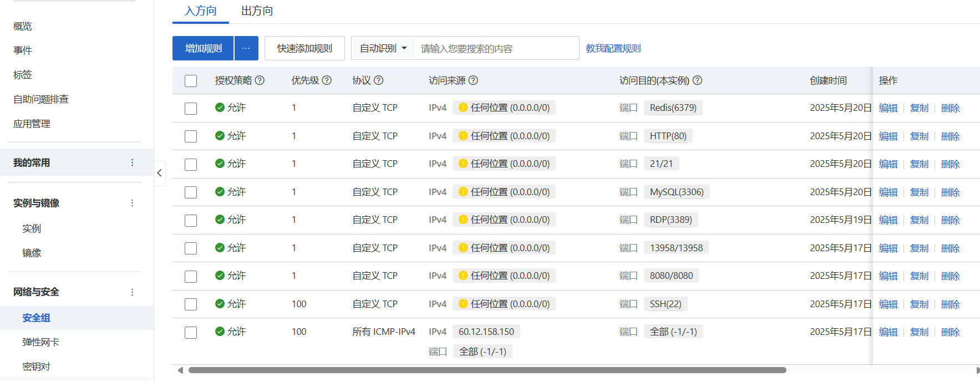
Task: Click the SSH(22) port tag
Action: [666, 304]
